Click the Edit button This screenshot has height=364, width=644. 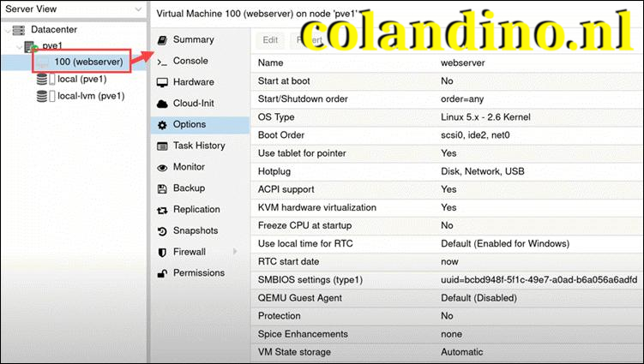click(x=270, y=40)
